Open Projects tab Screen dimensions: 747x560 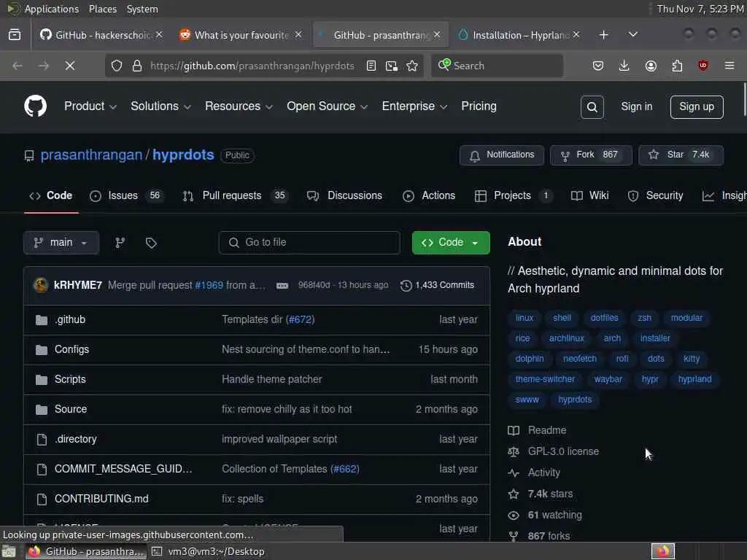pyautogui.click(x=514, y=195)
